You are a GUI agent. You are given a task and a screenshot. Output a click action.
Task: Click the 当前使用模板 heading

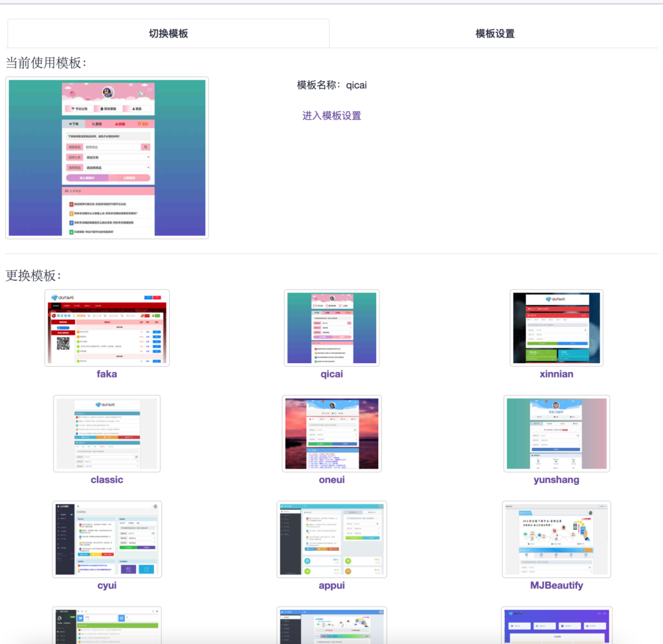tap(46, 63)
